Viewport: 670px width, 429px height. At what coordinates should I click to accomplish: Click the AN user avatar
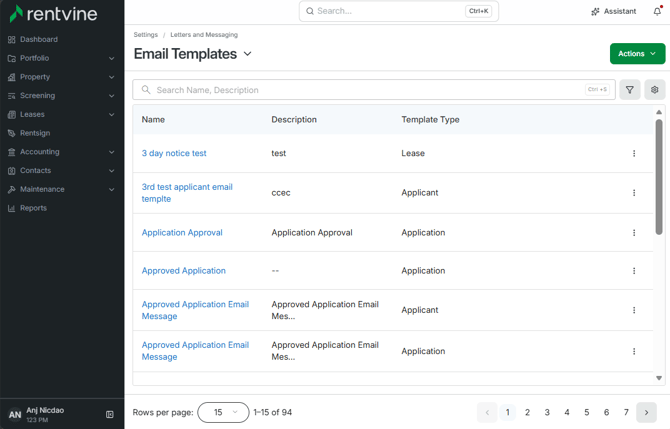[15, 414]
